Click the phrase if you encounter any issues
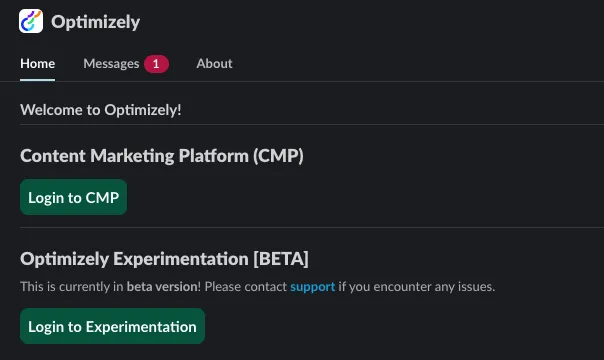 pyautogui.click(x=416, y=286)
